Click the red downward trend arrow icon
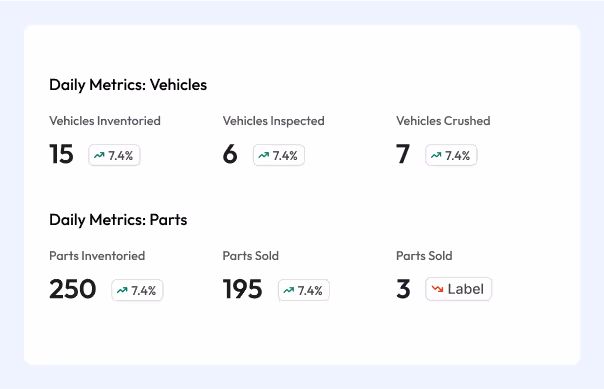 tap(437, 288)
